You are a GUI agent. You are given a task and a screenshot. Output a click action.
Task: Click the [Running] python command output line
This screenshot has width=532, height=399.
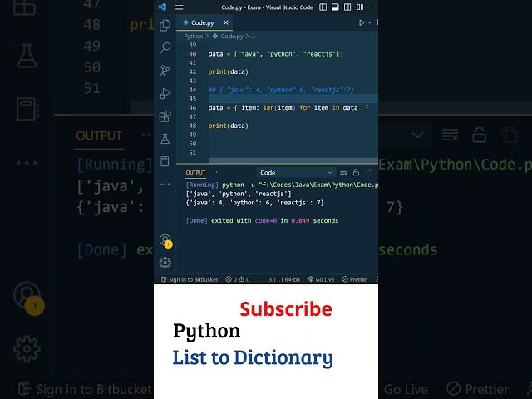tap(282, 185)
